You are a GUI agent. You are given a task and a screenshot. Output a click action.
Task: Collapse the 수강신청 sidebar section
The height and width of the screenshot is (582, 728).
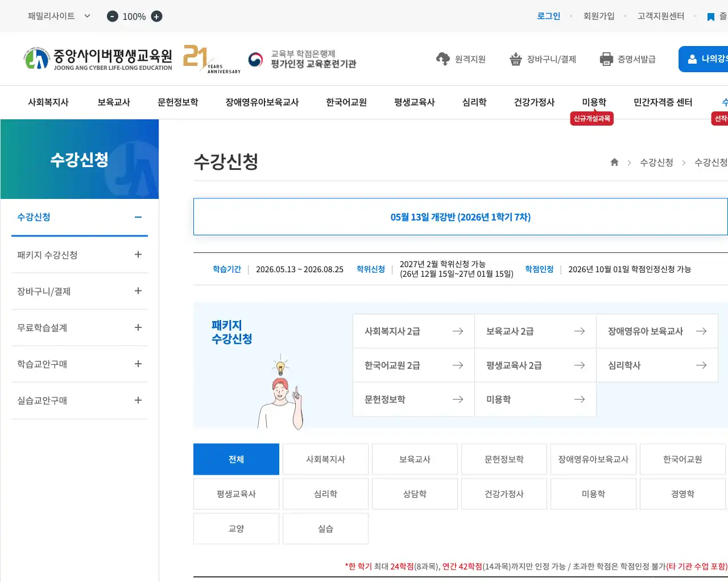[x=138, y=217]
